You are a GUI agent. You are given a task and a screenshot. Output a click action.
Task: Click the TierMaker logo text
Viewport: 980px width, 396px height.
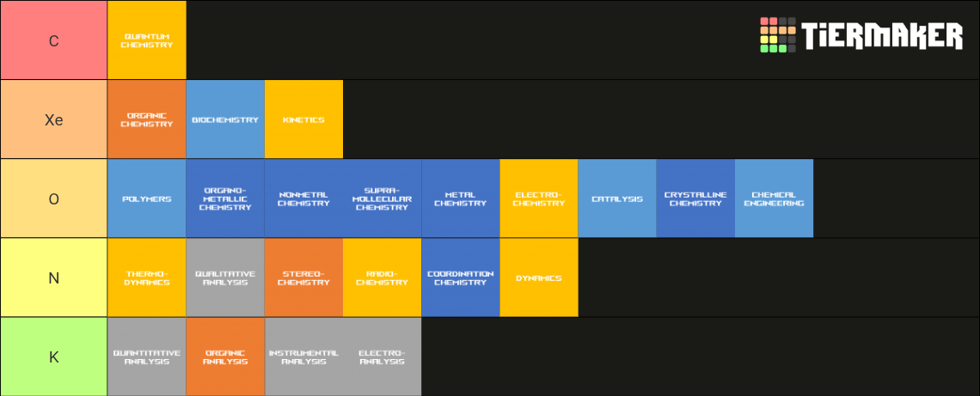882,35
